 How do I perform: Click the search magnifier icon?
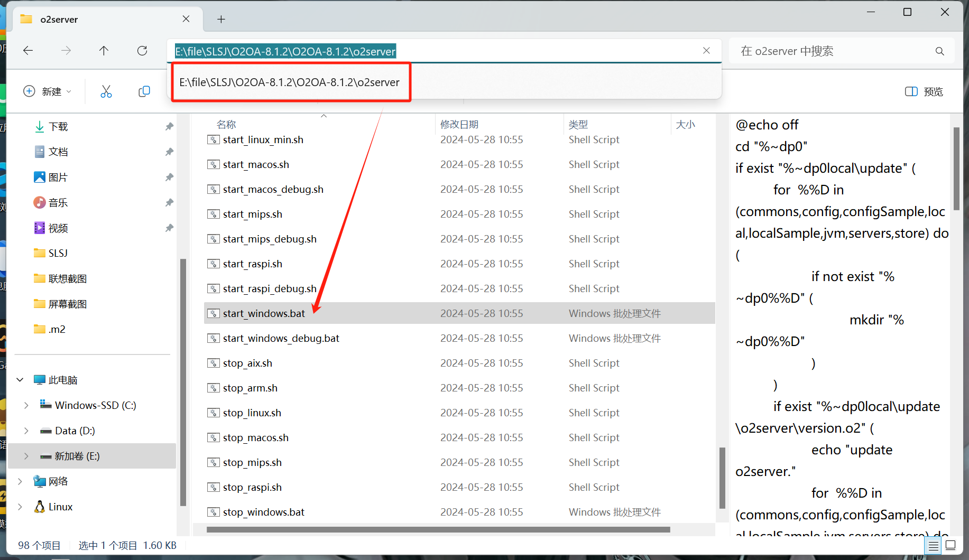click(939, 51)
